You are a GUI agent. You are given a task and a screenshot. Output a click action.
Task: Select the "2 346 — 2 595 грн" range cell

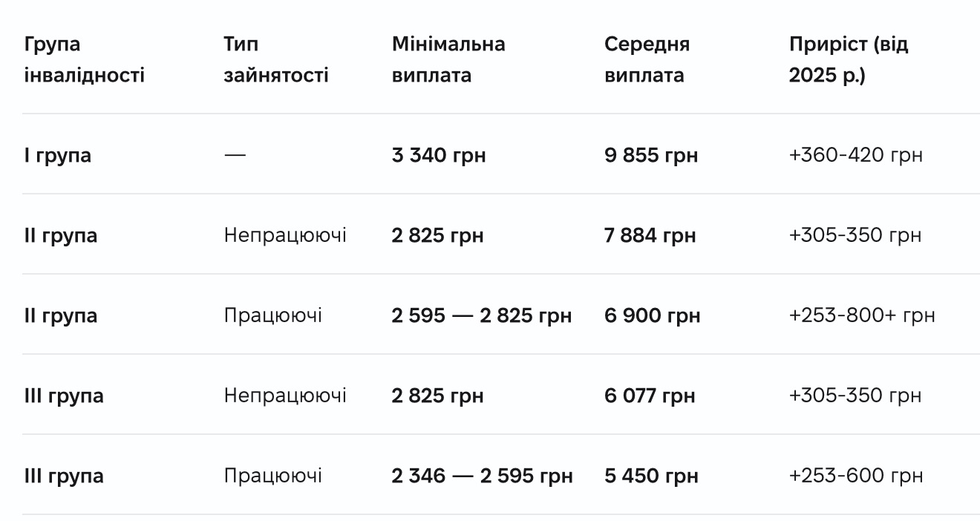(482, 476)
